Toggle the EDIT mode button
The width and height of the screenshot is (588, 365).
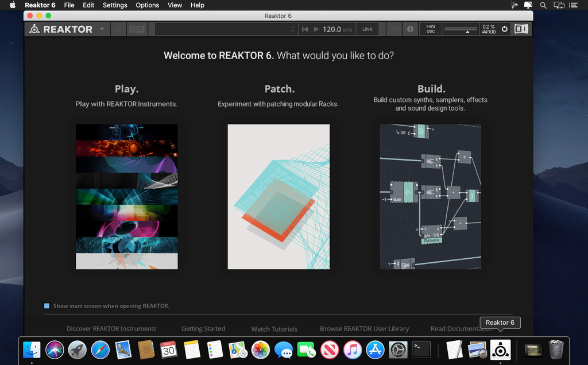137,29
